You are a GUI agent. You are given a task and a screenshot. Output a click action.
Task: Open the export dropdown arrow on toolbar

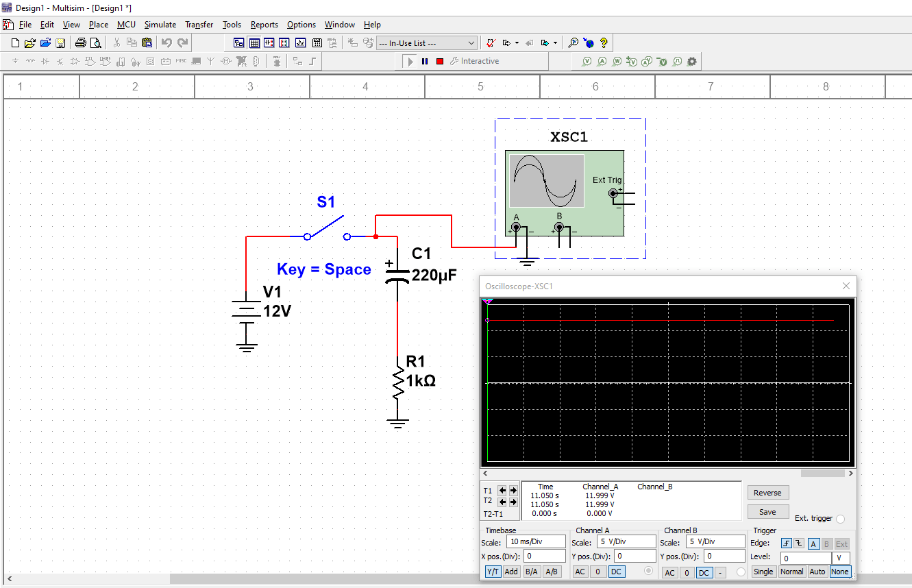(516, 42)
